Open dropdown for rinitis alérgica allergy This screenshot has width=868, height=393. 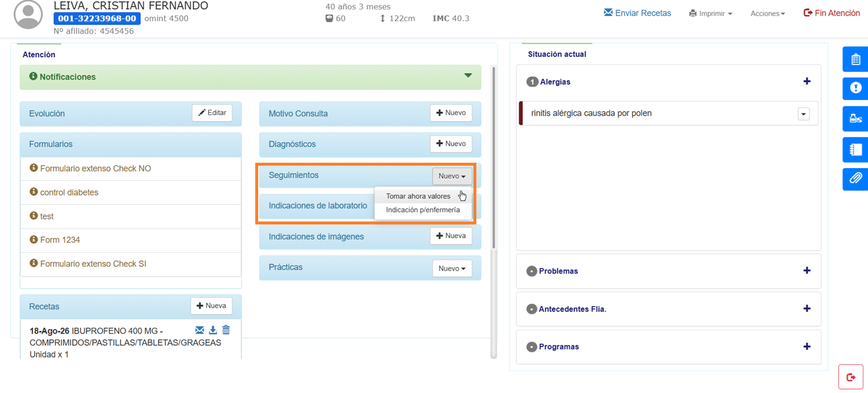click(x=803, y=114)
